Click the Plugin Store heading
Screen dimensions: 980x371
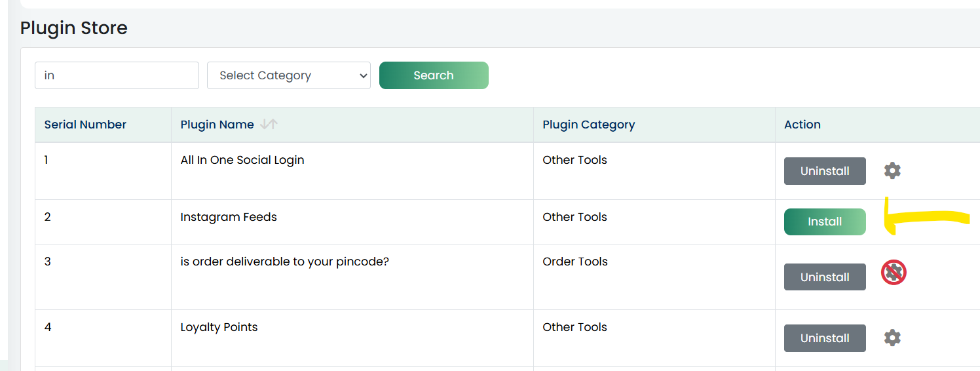74,28
